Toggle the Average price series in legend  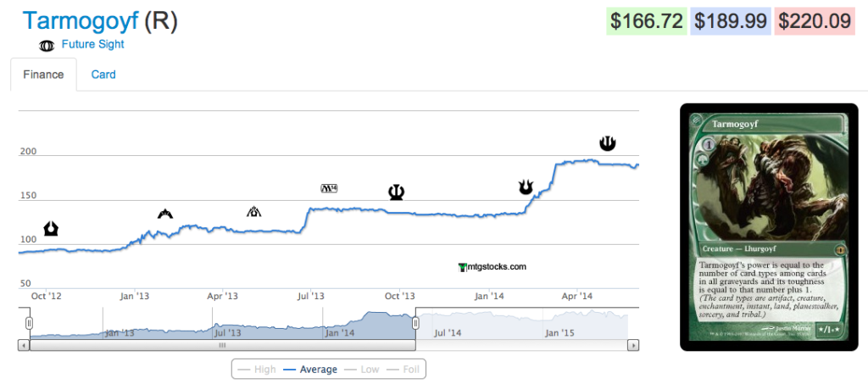[310, 369]
